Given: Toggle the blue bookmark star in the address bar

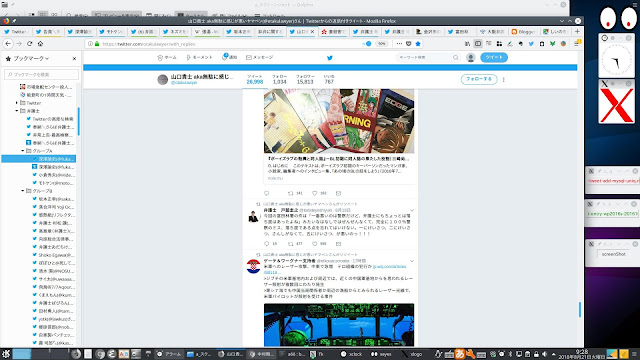Looking at the screenshot, I should (x=418, y=44).
